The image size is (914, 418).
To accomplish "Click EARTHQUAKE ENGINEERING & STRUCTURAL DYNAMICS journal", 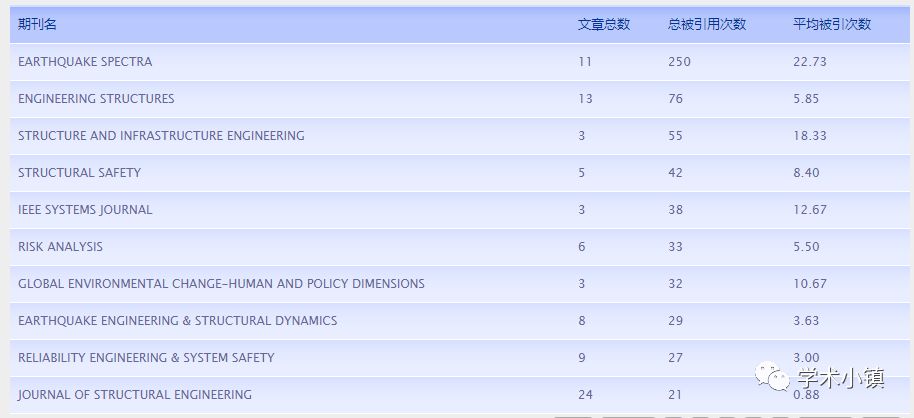I will point(177,321).
